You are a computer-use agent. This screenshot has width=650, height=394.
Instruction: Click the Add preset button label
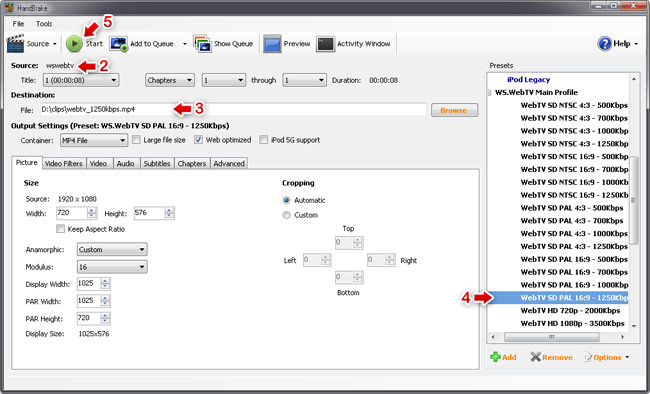click(509, 357)
